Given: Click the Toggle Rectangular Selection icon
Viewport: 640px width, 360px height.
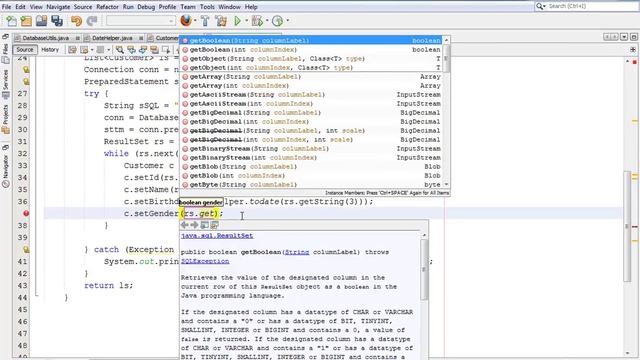Looking at the screenshot, I should pos(166,50).
